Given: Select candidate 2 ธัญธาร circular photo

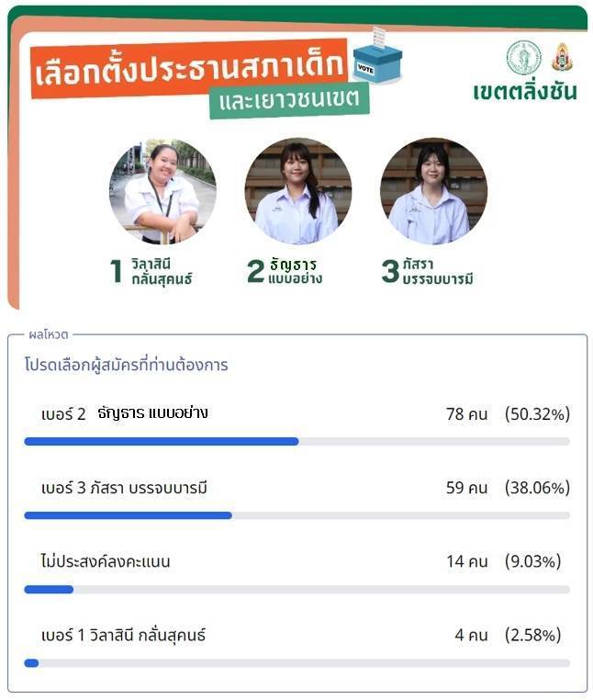Looking at the screenshot, I should click(x=298, y=191).
